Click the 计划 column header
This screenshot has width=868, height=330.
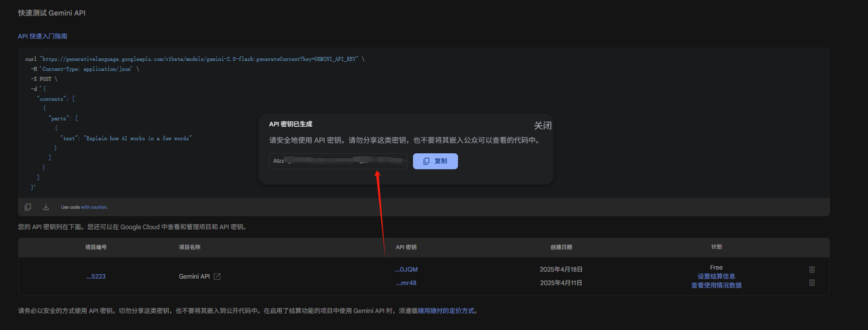tap(716, 247)
